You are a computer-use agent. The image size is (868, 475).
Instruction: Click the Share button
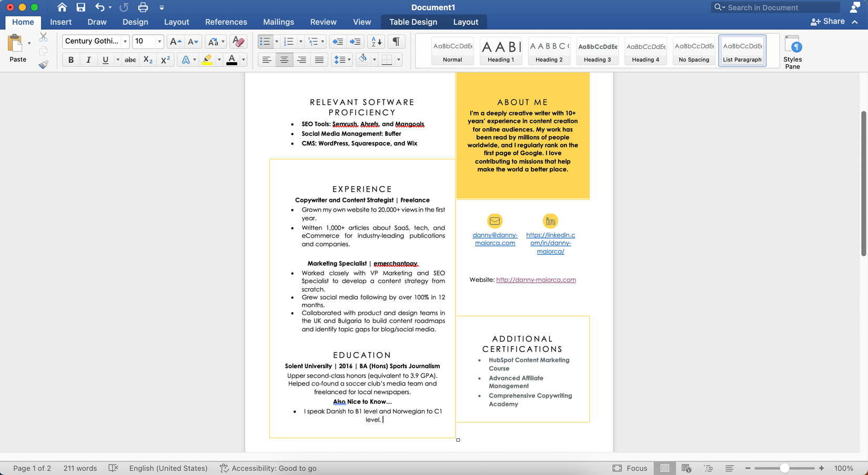point(828,22)
